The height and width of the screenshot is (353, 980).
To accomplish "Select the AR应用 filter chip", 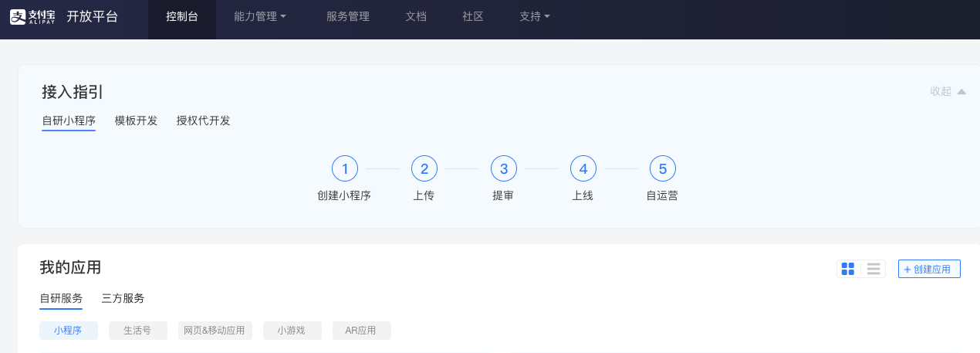I will [361, 331].
